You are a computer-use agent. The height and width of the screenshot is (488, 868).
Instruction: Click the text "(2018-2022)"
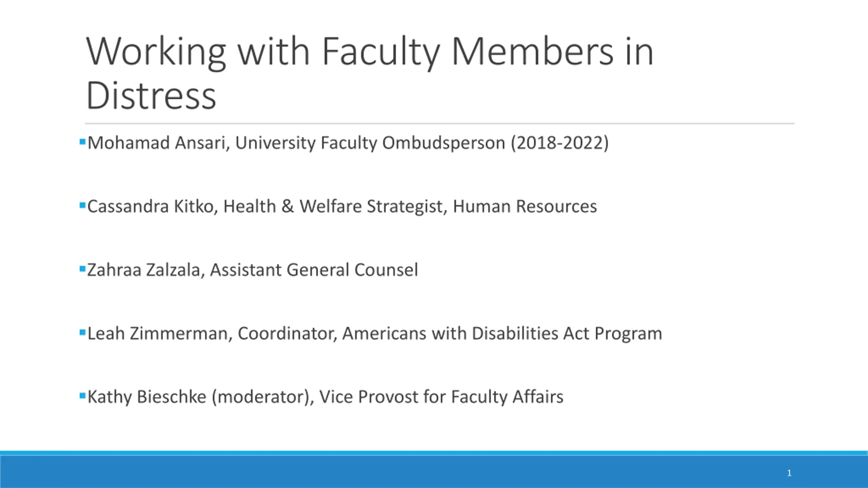[560, 143]
